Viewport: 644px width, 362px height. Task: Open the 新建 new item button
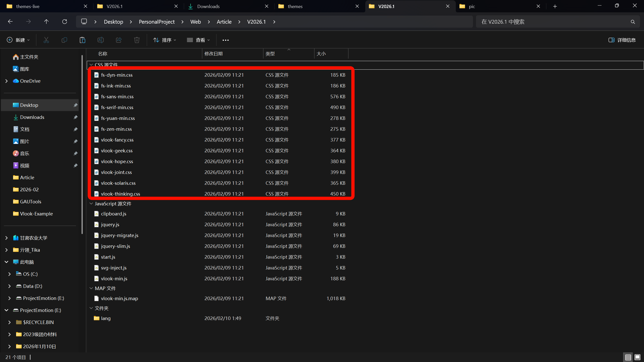tap(18, 40)
